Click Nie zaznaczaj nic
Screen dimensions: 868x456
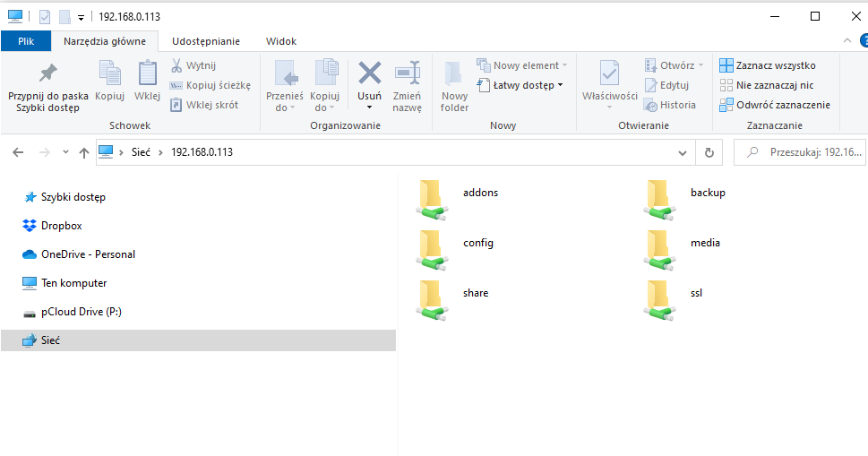pyautogui.click(x=767, y=85)
